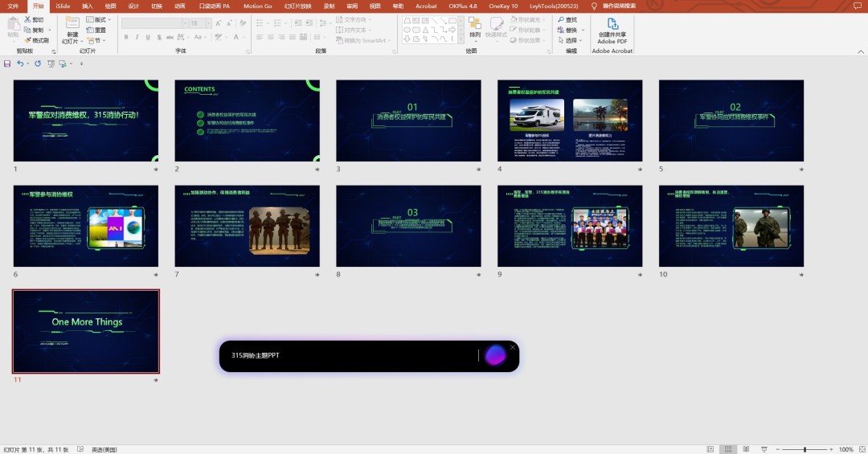Open the Select (选择) dropdown
The height and width of the screenshot is (454, 868).
(571, 41)
